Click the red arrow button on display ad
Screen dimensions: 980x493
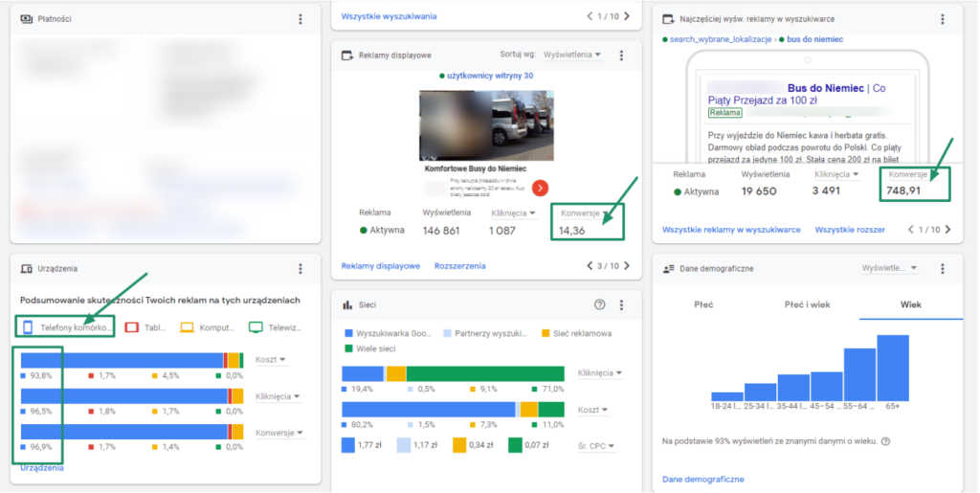pyautogui.click(x=540, y=187)
